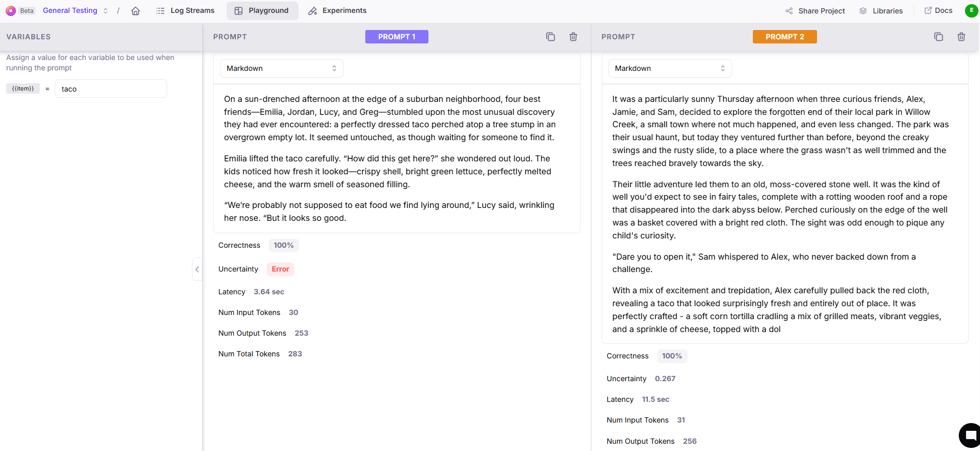The width and height of the screenshot is (980, 451).
Task: Click the Prompt 2 Num Output Tokens 256
Action: pyautogui.click(x=690, y=441)
